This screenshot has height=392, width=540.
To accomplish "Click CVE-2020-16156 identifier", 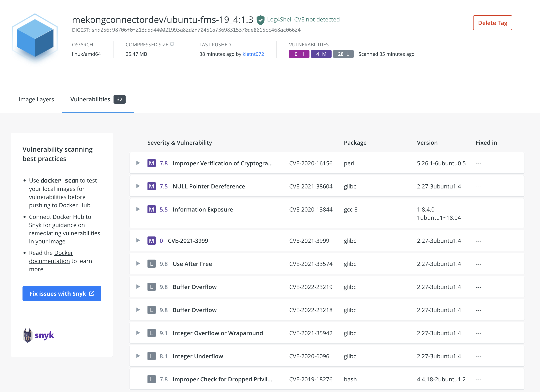I will coord(311,163).
